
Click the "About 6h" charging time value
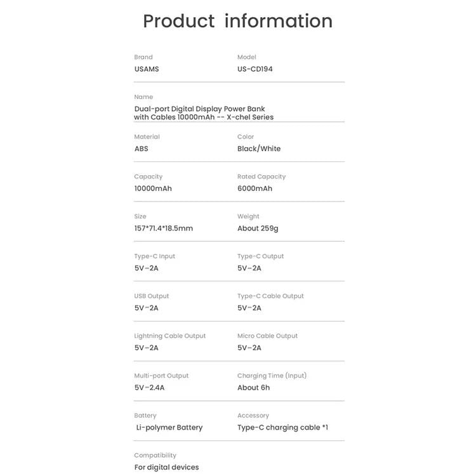[x=253, y=388]
